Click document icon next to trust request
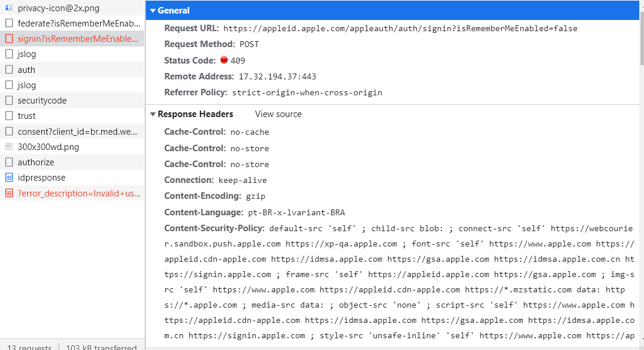Image resolution: width=644 pixels, height=350 pixels. [8, 115]
